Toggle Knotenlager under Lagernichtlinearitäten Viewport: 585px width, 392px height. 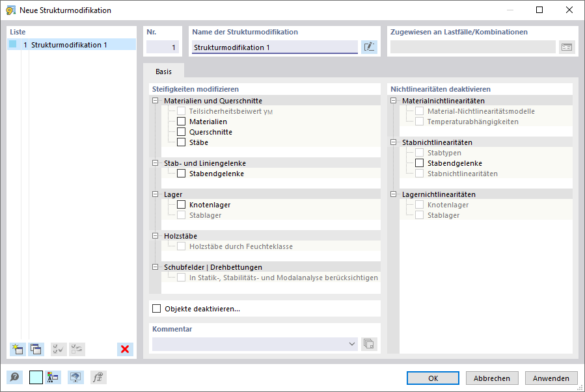(x=419, y=205)
